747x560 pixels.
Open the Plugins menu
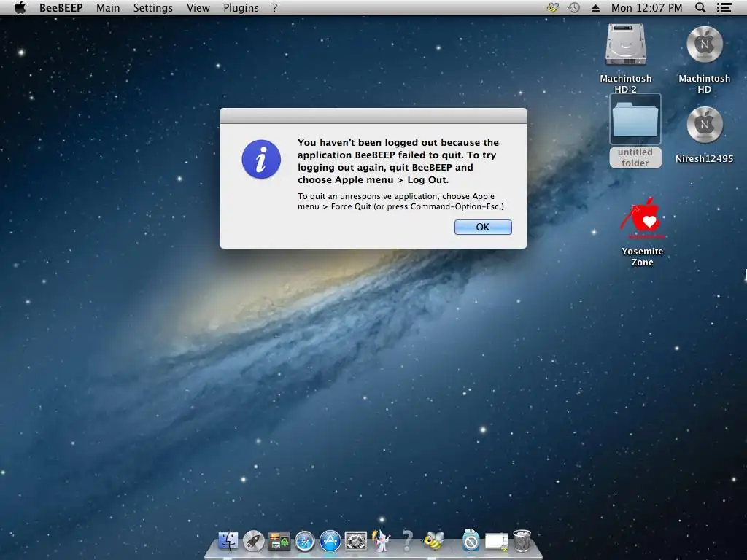(x=241, y=7)
